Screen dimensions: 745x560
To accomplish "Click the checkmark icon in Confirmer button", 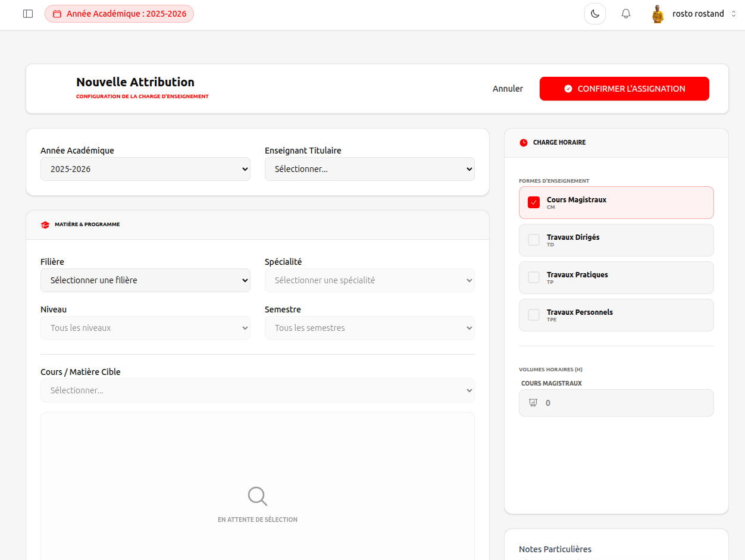I will pyautogui.click(x=568, y=89).
